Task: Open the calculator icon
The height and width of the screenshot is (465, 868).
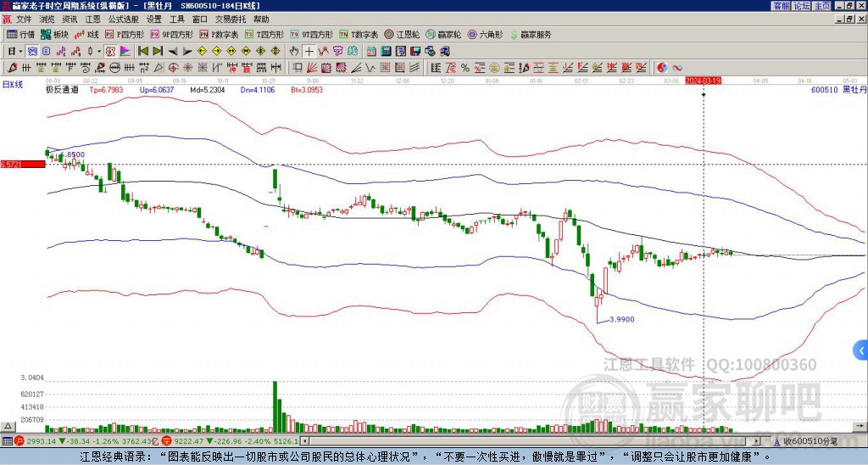Action: [x=387, y=52]
